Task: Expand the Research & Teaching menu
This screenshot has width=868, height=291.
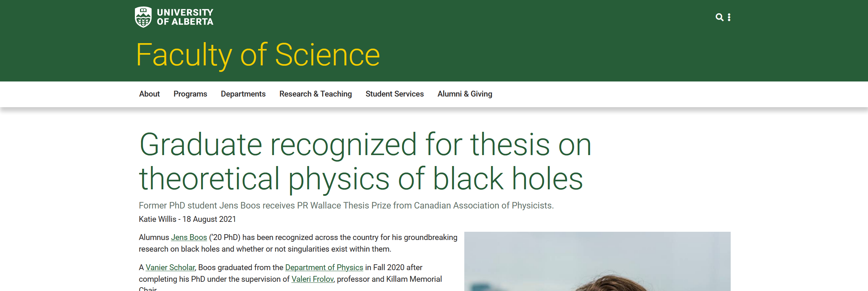Action: [315, 94]
